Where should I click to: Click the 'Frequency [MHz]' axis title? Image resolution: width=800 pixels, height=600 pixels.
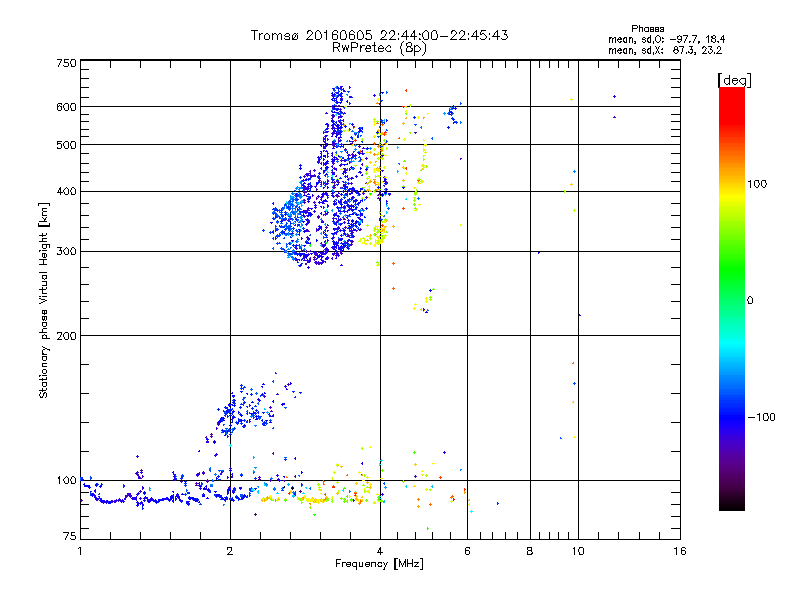[x=379, y=564]
